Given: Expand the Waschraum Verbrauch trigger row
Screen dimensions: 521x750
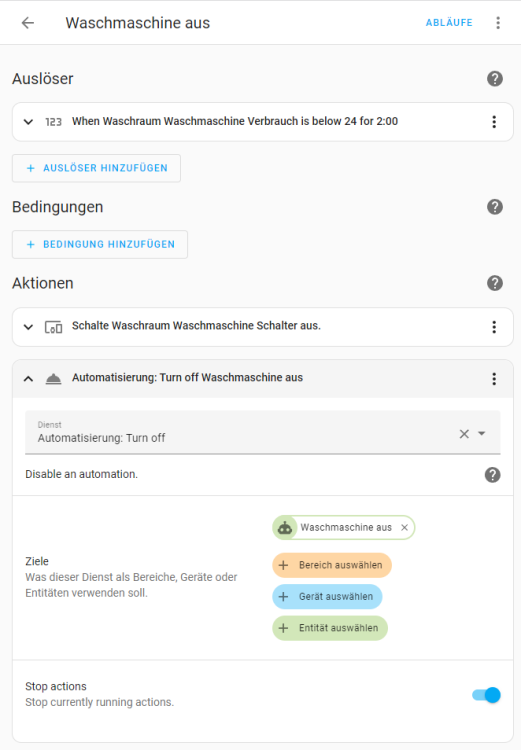Looking at the screenshot, I should [28, 121].
